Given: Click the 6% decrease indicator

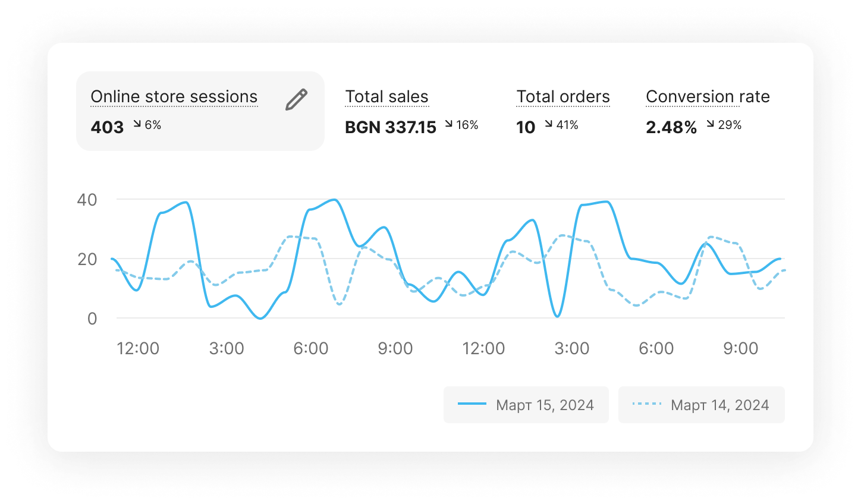Looking at the screenshot, I should (147, 125).
